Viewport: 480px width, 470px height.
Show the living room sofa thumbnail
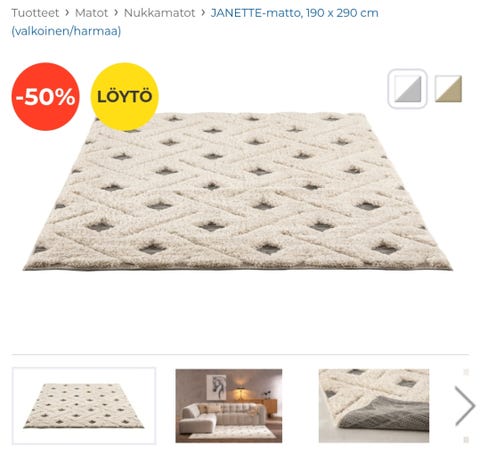[x=229, y=406]
